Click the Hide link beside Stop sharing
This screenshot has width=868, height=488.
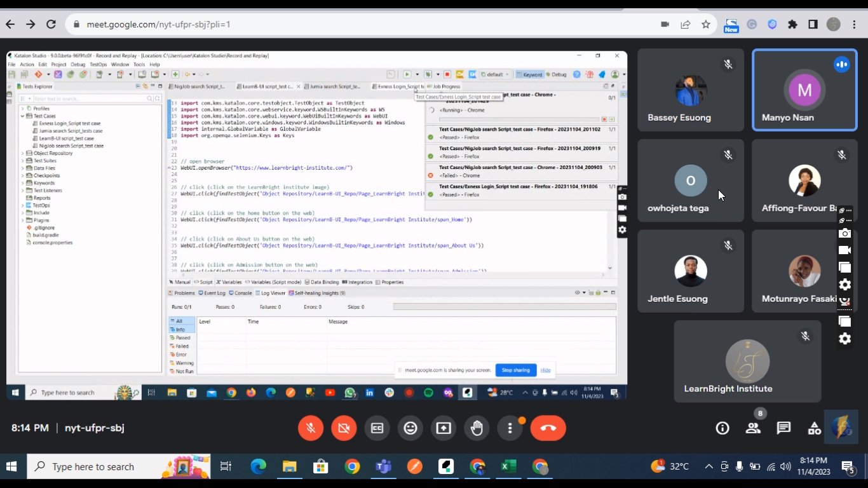click(x=545, y=370)
